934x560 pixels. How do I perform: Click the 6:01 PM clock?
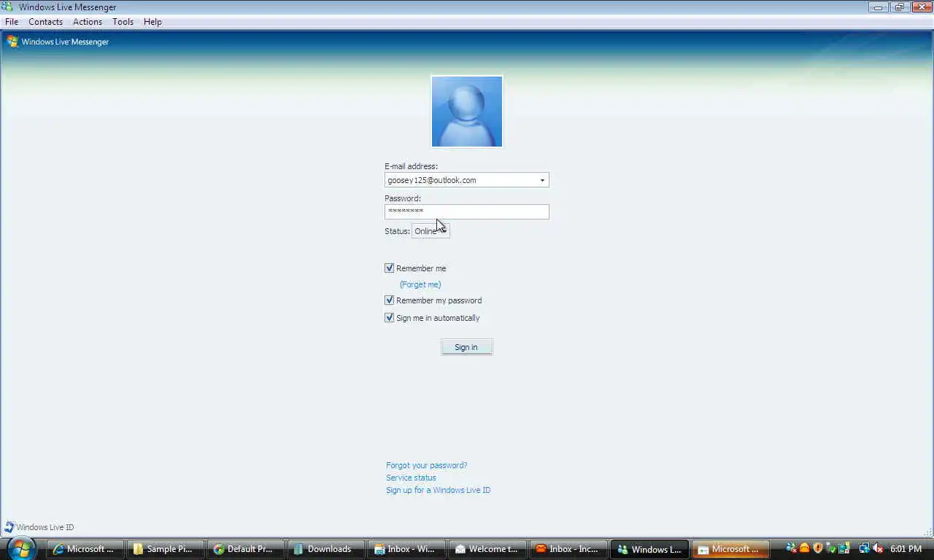906,549
